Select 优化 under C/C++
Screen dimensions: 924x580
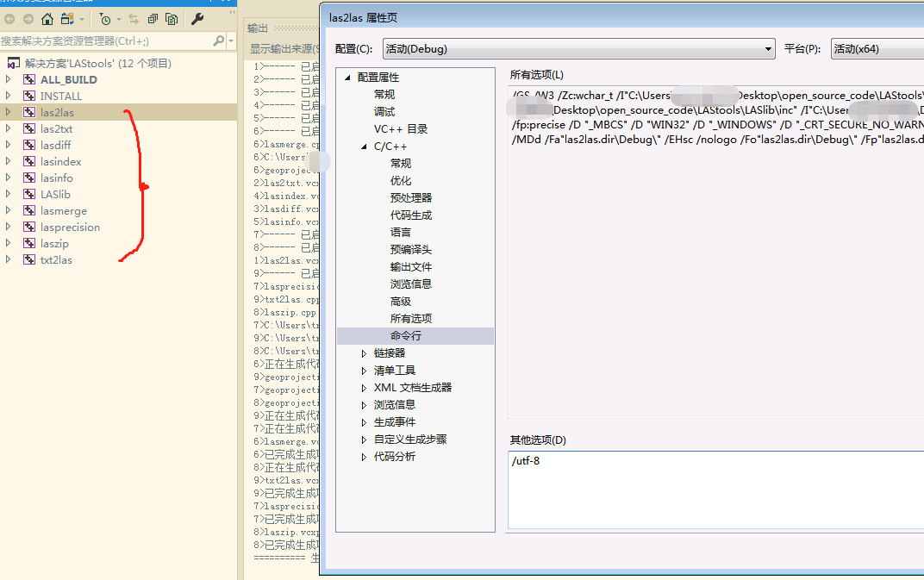[401, 180]
